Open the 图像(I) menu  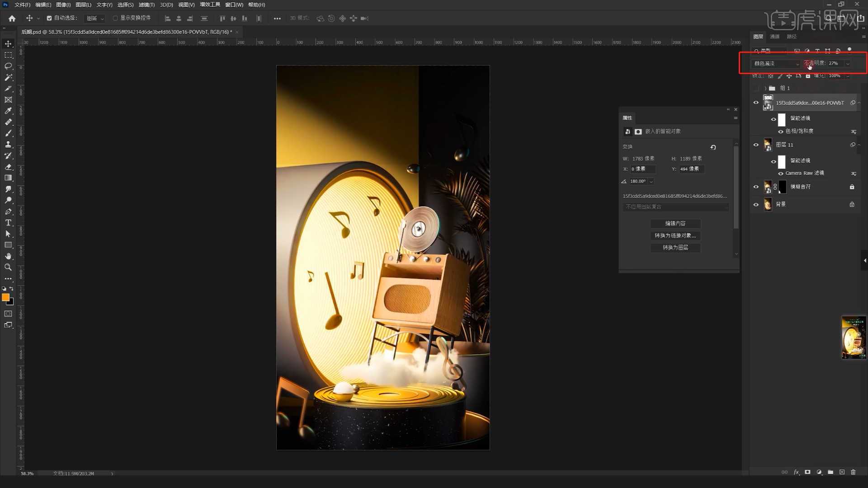pyautogui.click(x=63, y=5)
